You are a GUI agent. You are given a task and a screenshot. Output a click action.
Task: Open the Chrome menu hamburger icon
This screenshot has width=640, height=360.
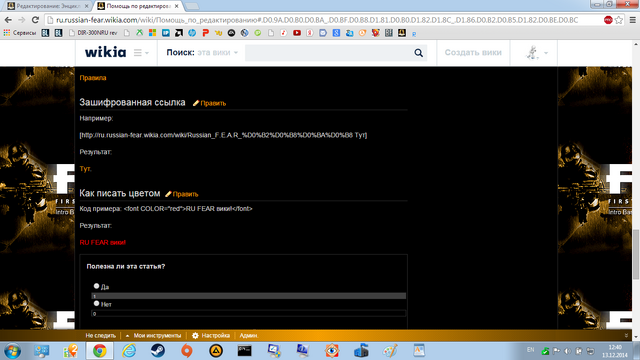[632, 20]
